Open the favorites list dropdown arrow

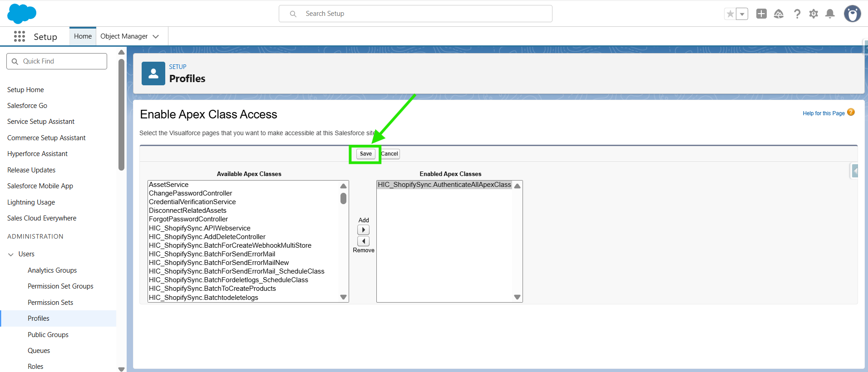tap(742, 14)
